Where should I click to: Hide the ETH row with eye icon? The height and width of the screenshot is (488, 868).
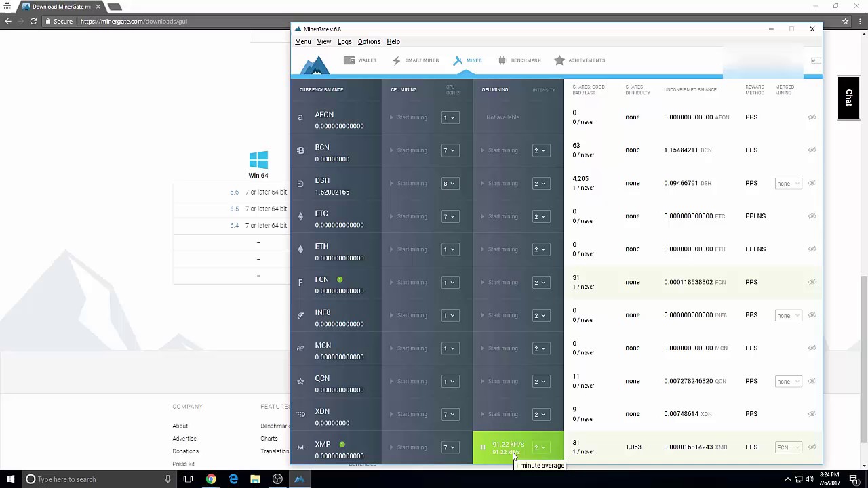coord(812,249)
